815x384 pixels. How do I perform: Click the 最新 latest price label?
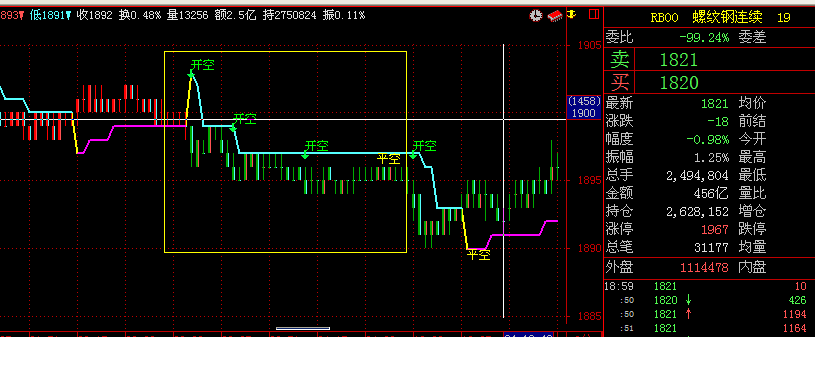pos(620,103)
